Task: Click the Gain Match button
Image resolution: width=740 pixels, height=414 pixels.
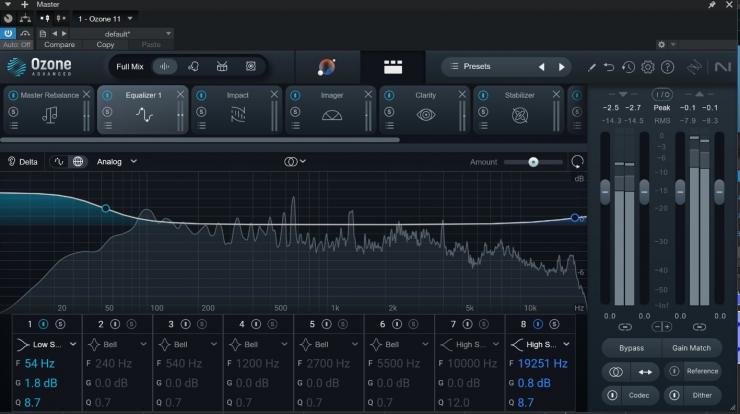Action: 691,347
